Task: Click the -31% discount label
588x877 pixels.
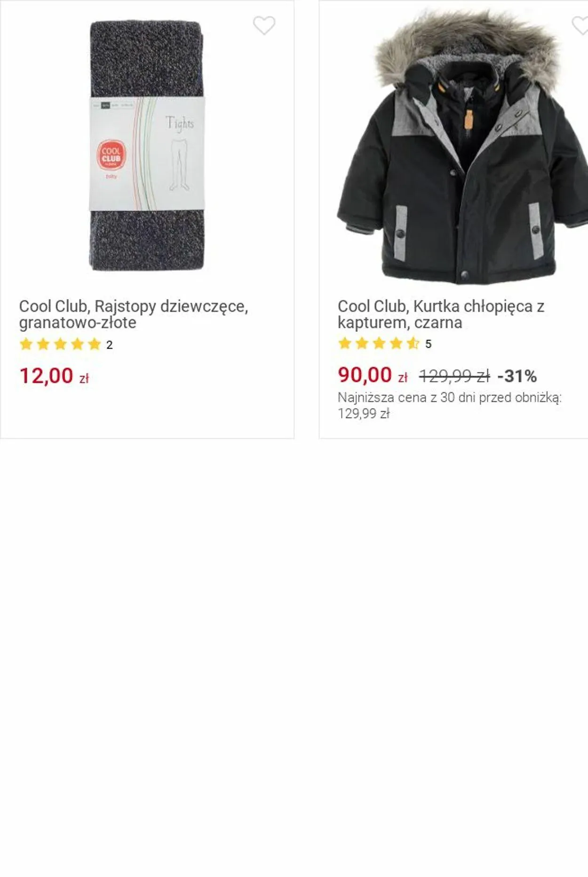Action: tap(517, 376)
